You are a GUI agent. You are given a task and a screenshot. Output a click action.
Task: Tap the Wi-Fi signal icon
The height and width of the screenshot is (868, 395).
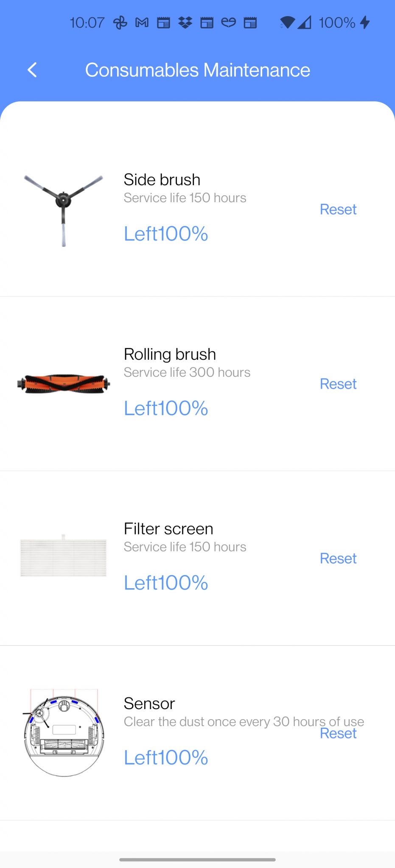pyautogui.click(x=287, y=22)
